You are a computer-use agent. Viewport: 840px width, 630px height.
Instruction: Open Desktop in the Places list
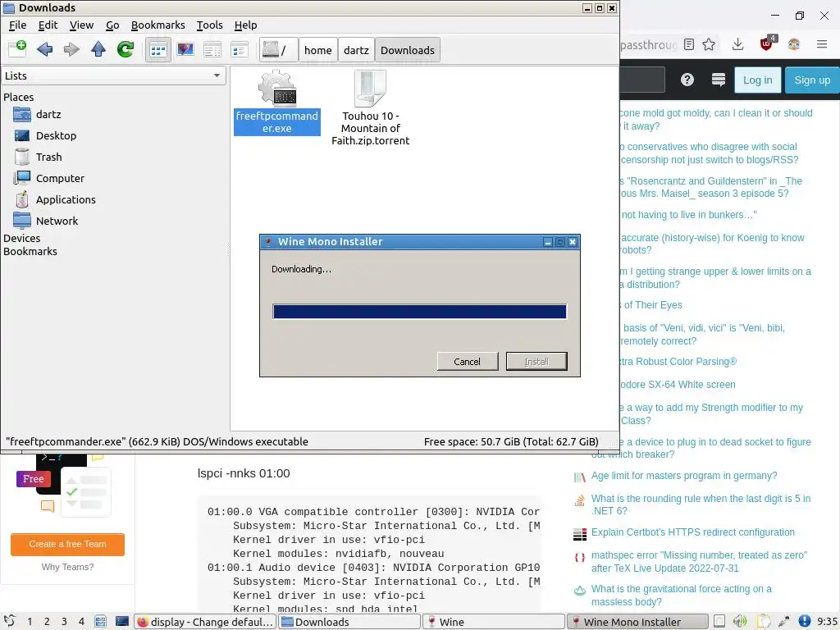pos(56,135)
